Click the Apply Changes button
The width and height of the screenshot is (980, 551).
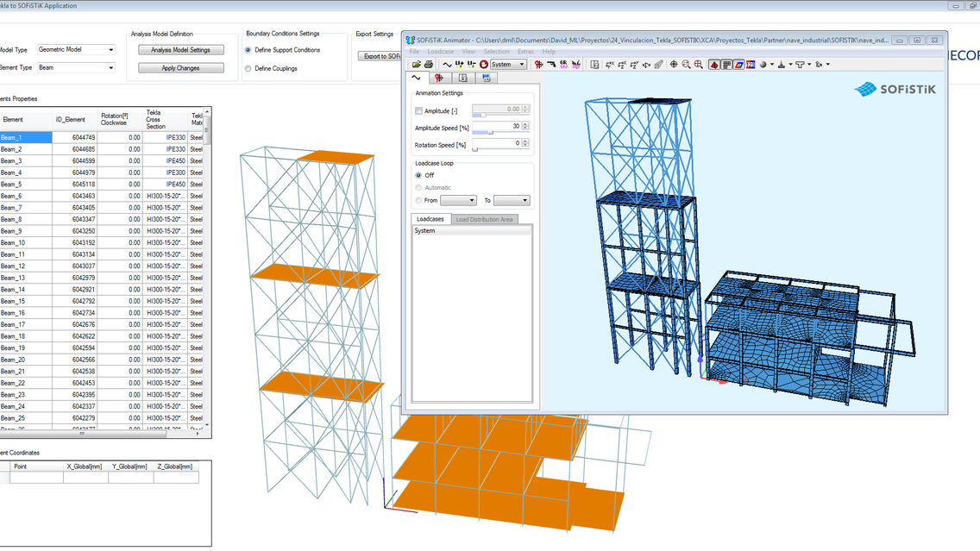[x=180, y=68]
